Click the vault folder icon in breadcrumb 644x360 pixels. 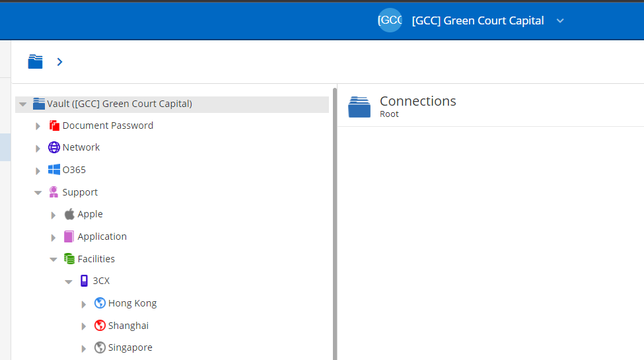point(35,61)
